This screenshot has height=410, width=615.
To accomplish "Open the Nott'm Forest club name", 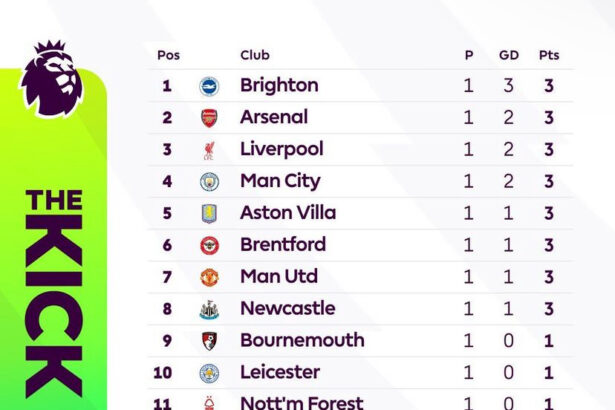I will (302, 403).
